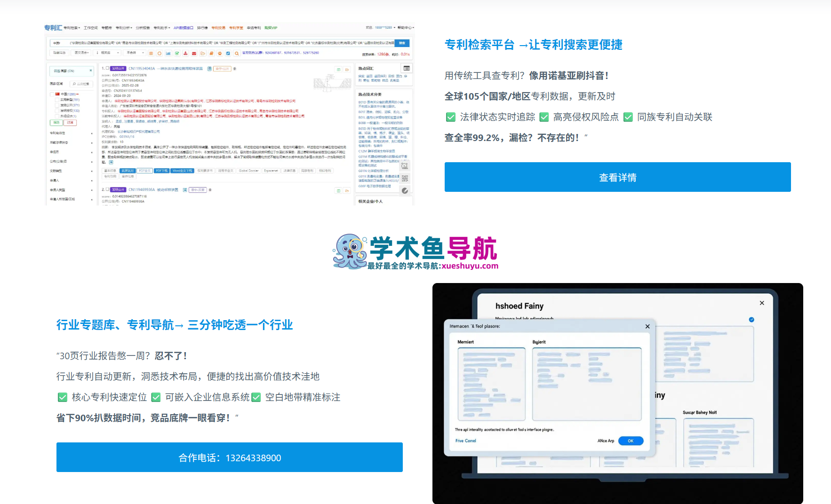Image resolution: width=831 pixels, height=504 pixels.
Task: Click the list view icon in search toolbar
Action: (x=151, y=53)
